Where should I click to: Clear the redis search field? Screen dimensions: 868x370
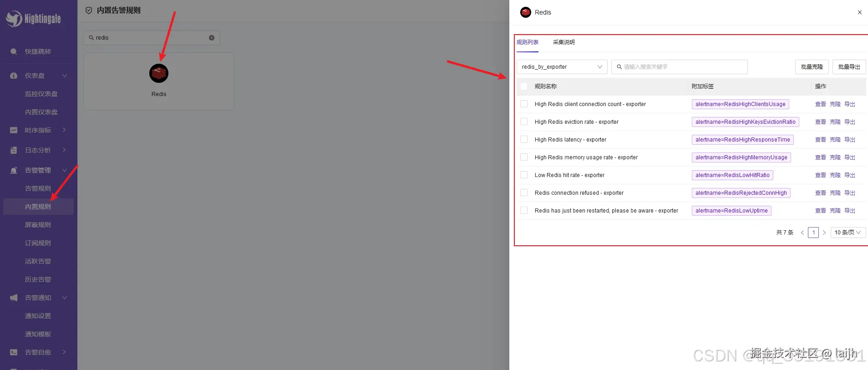(x=212, y=38)
